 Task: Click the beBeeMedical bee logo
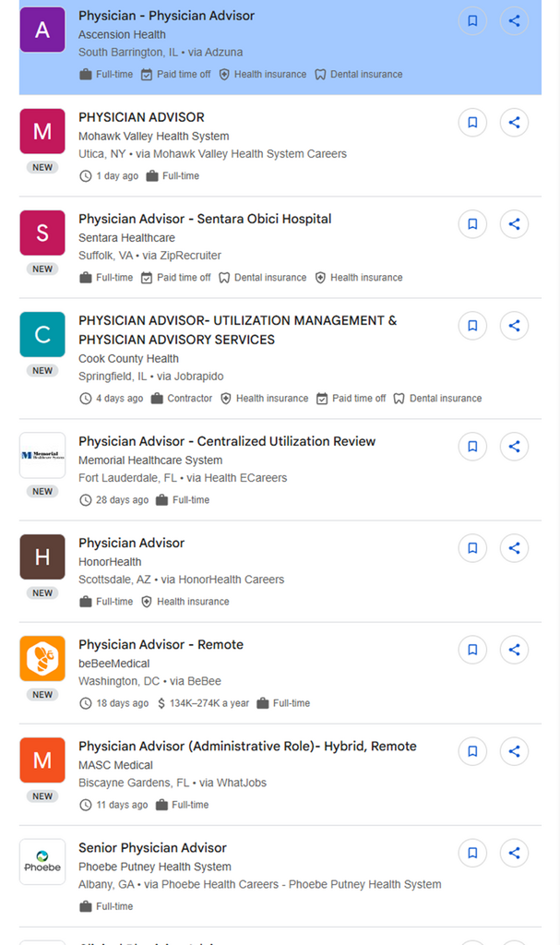click(42, 658)
